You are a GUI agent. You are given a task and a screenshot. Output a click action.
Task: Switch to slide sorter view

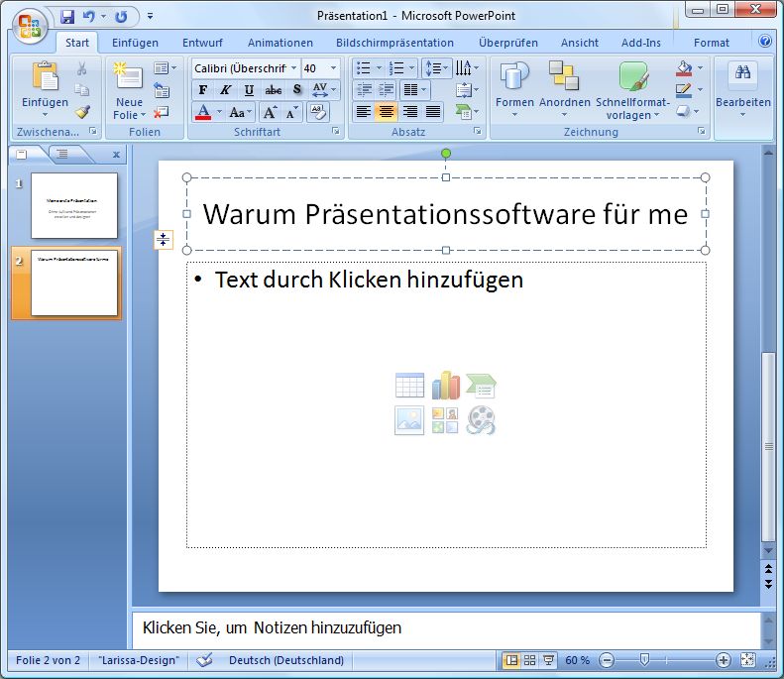pyautogui.click(x=530, y=660)
